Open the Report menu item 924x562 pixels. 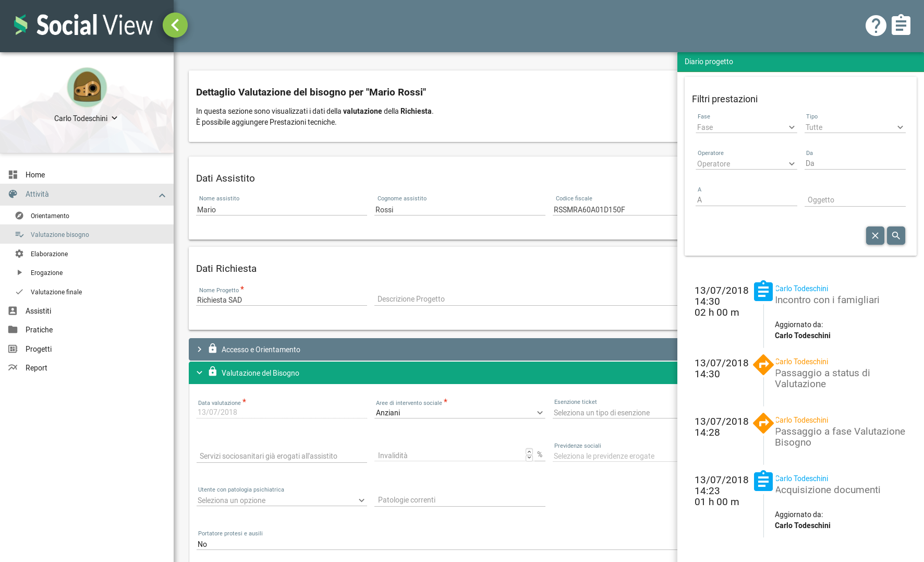point(36,368)
